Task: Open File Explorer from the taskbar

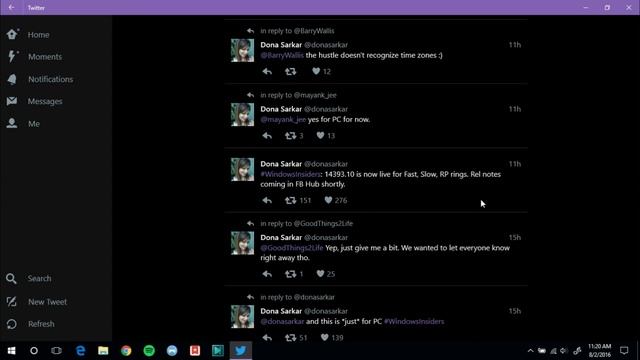Action: coord(103,351)
